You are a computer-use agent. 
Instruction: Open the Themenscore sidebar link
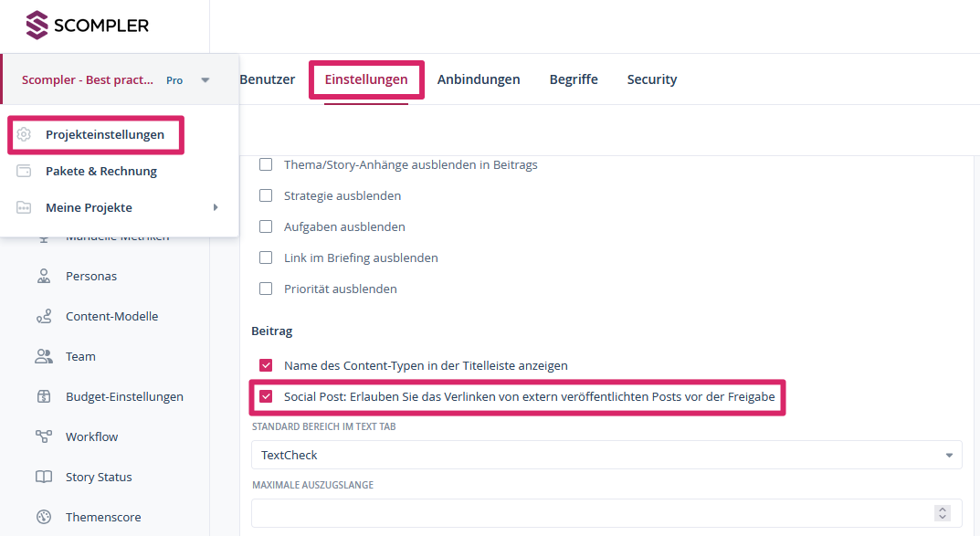point(103,517)
